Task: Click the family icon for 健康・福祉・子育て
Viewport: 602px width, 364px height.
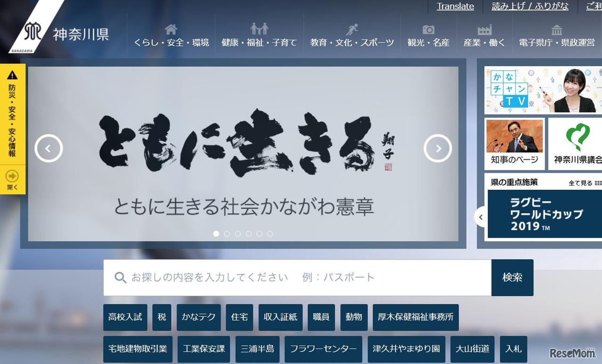Action: tap(259, 29)
